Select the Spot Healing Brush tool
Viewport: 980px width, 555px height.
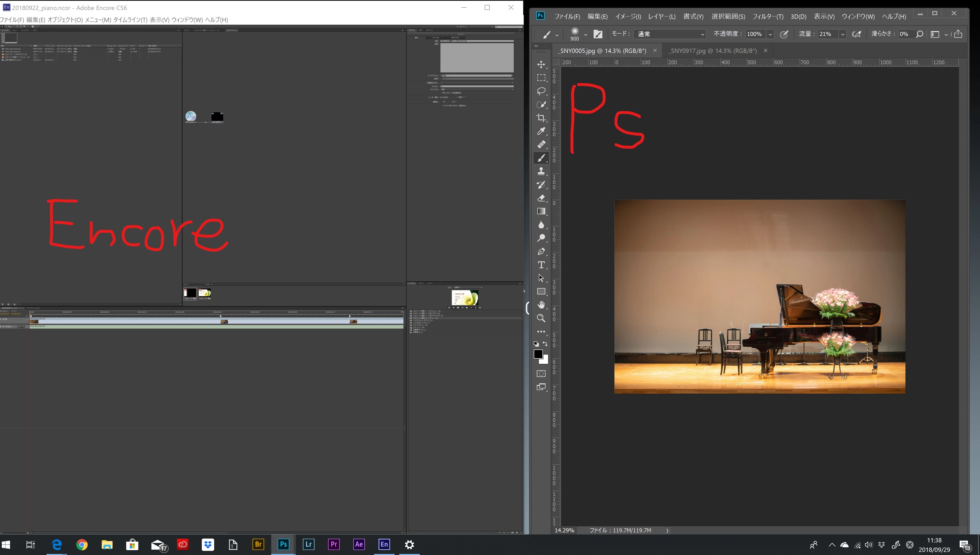pyautogui.click(x=541, y=144)
